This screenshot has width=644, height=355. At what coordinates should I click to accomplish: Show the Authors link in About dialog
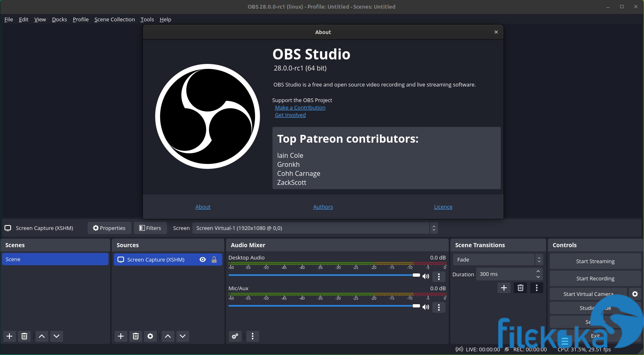coord(323,207)
